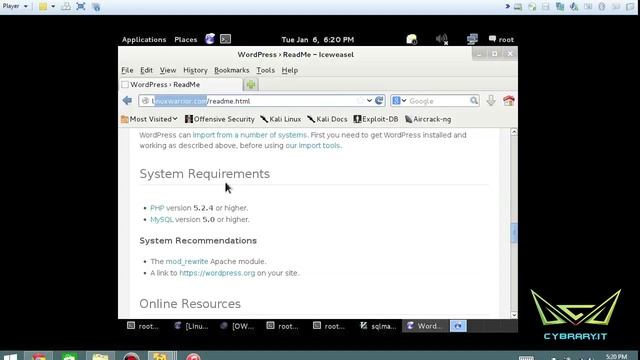The width and height of the screenshot is (640, 360).
Task: Open the Help menu
Action: pos(289,70)
